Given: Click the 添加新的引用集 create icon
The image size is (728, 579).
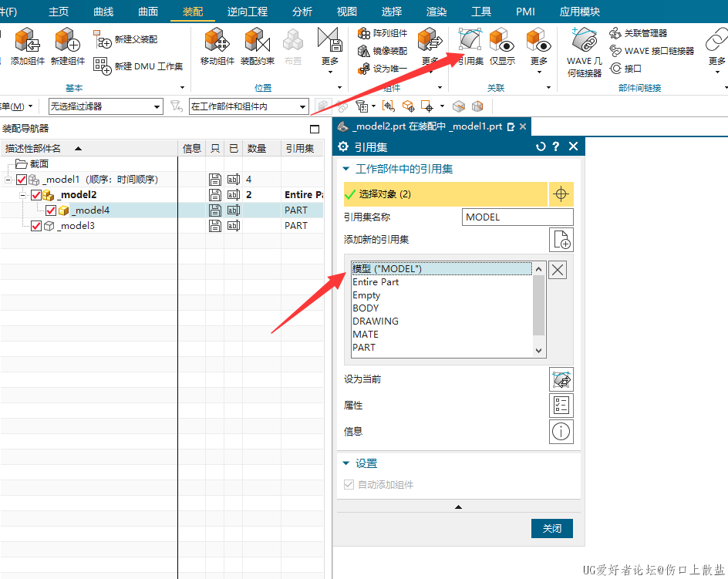Looking at the screenshot, I should click(561, 240).
